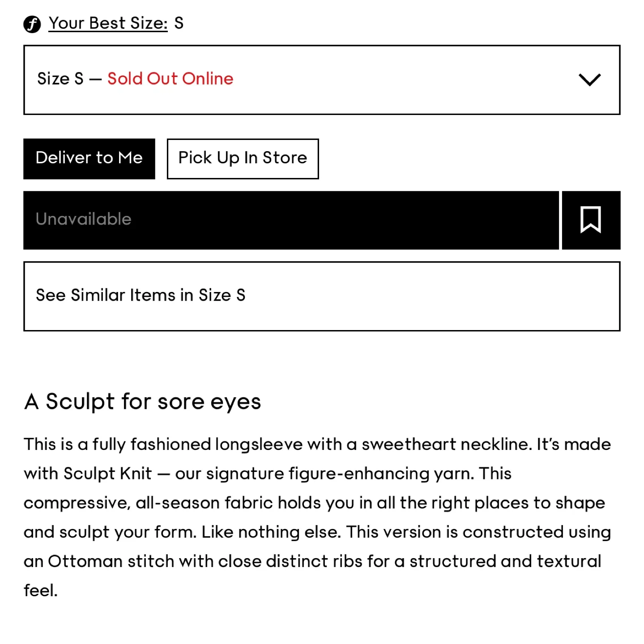Open the Your Best Size link

pyautogui.click(x=108, y=23)
